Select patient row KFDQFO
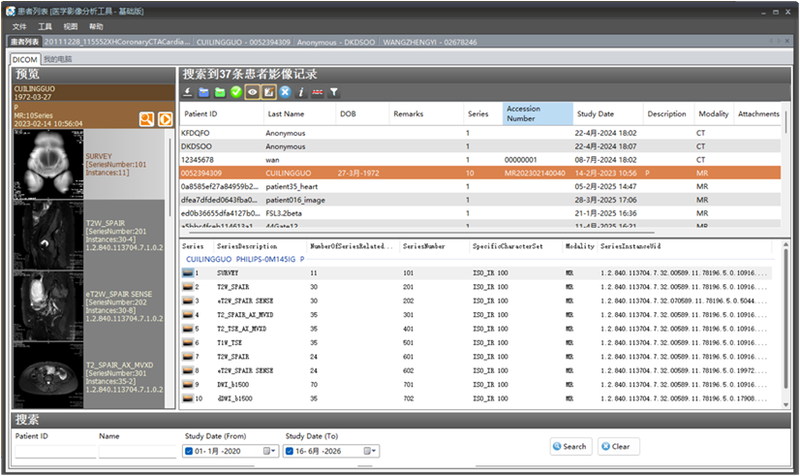Screen dimensions: 800x476 point(480,133)
